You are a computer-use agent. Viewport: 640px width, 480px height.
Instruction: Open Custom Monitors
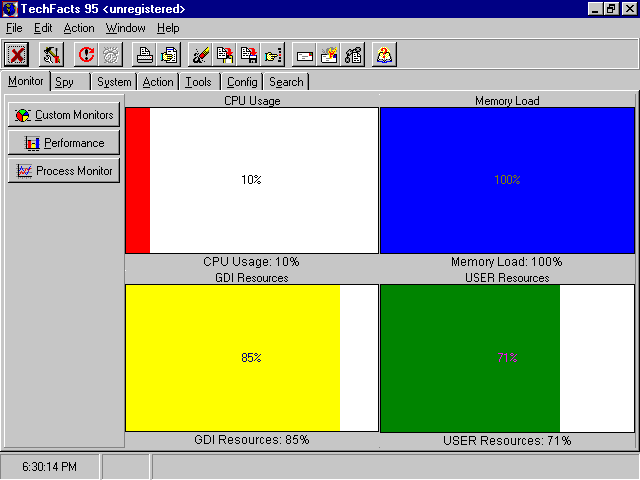[65, 115]
